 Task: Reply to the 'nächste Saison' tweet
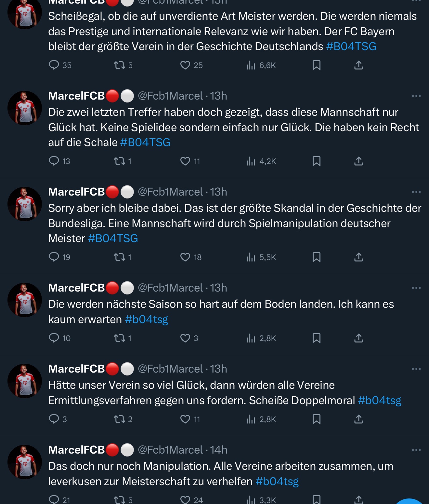tap(54, 338)
